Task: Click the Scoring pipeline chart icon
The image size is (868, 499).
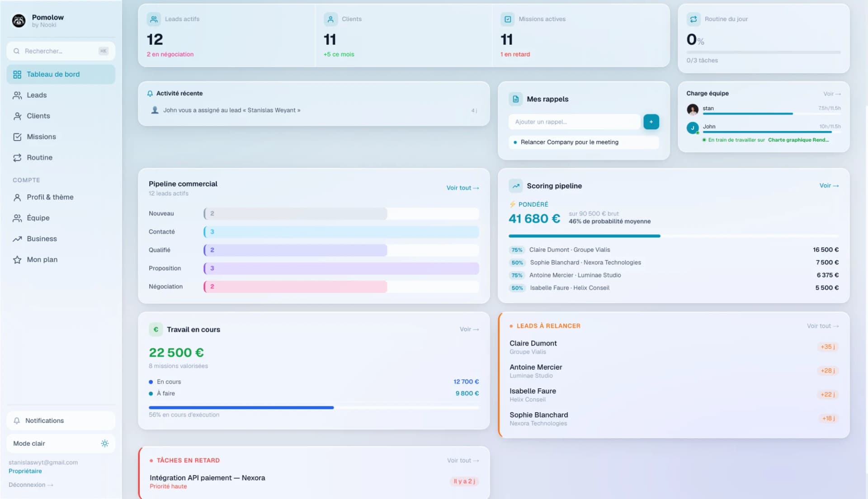Action: pyautogui.click(x=515, y=186)
